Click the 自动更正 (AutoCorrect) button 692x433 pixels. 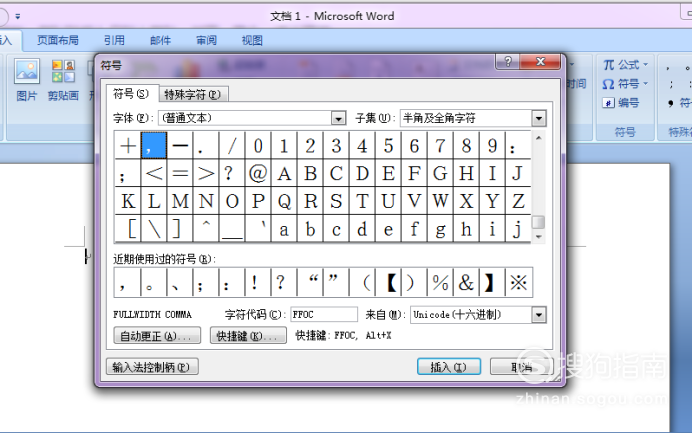(x=153, y=336)
